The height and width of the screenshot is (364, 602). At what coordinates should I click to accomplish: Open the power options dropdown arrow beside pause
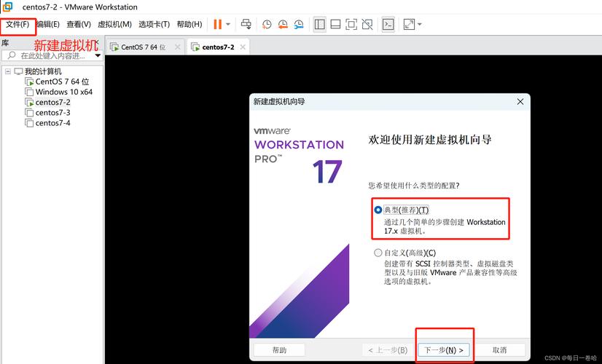[228, 25]
